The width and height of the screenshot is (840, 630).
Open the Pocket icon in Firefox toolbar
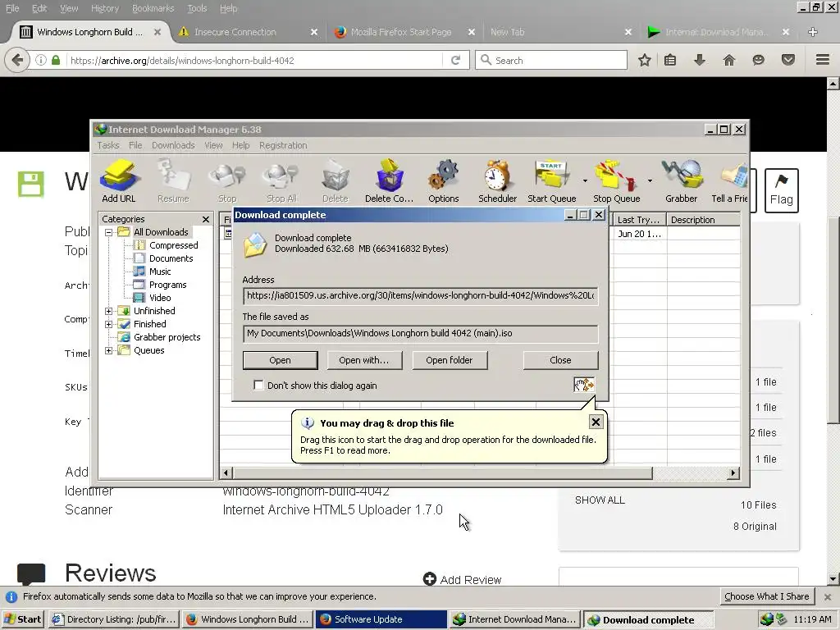pos(788,60)
